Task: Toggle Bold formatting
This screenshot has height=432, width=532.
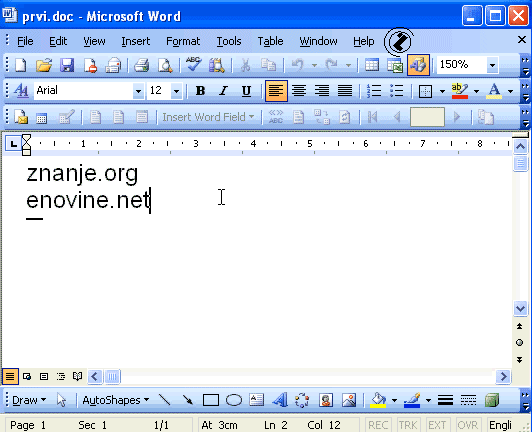Action: tap(200, 91)
